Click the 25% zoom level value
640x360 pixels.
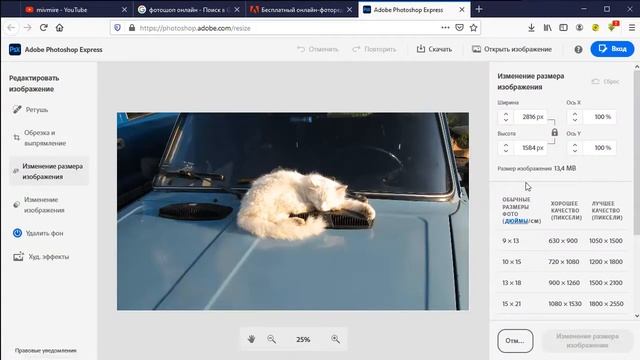[303, 340]
